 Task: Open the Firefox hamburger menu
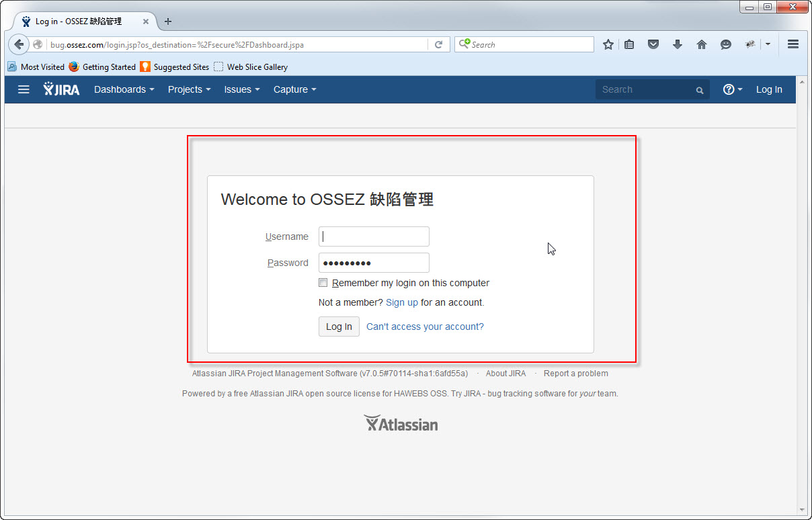(x=793, y=44)
